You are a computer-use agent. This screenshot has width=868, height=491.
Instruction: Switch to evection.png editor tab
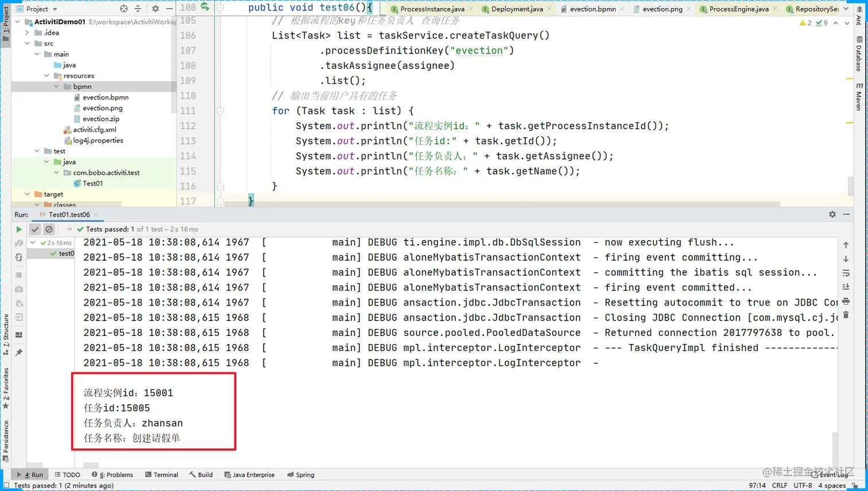pyautogui.click(x=662, y=9)
